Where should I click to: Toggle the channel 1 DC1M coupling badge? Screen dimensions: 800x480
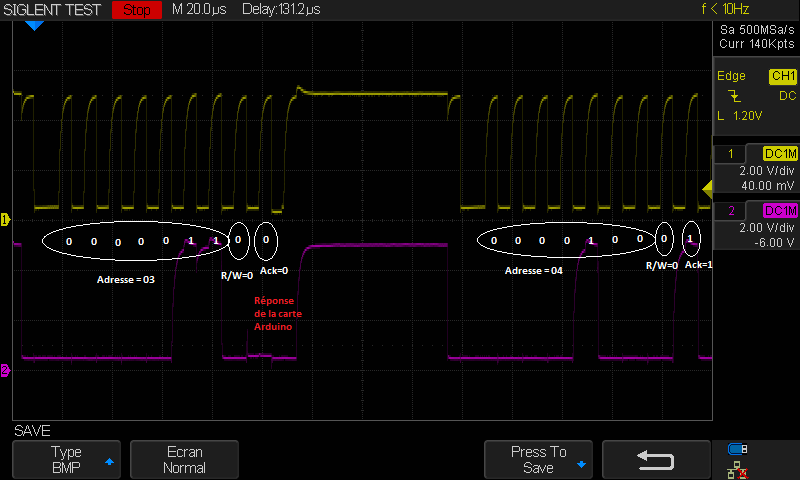[780, 154]
